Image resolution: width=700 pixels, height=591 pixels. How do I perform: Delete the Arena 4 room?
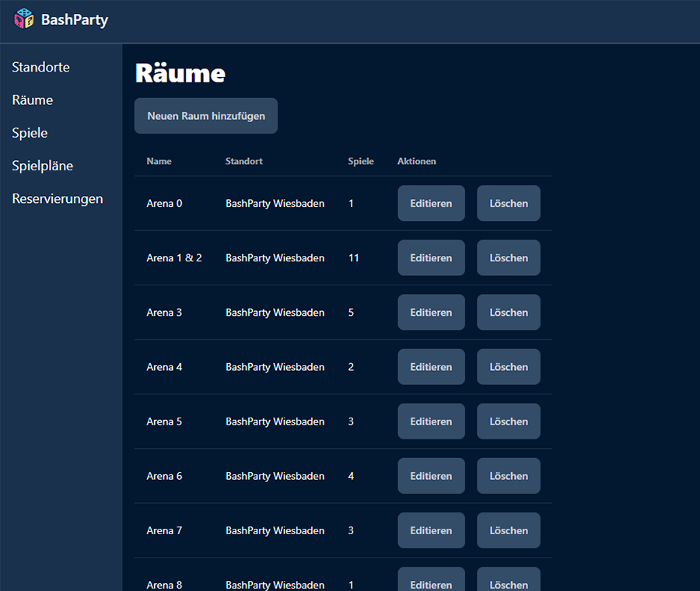509,366
